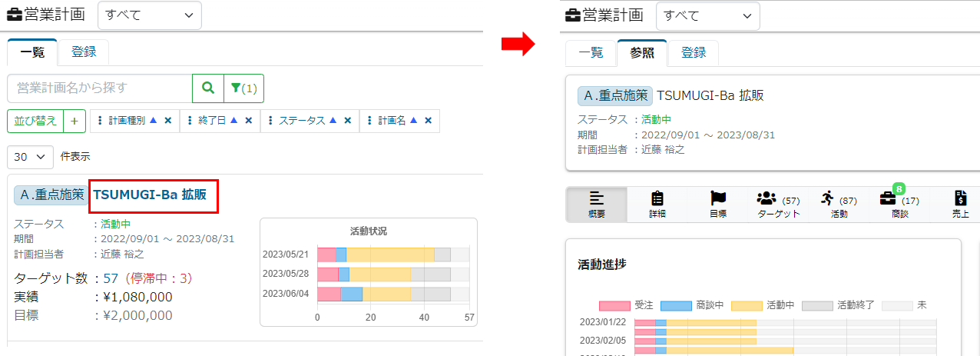Switch to the left 一覧 tab
This screenshot has height=356, width=980.
pyautogui.click(x=32, y=52)
